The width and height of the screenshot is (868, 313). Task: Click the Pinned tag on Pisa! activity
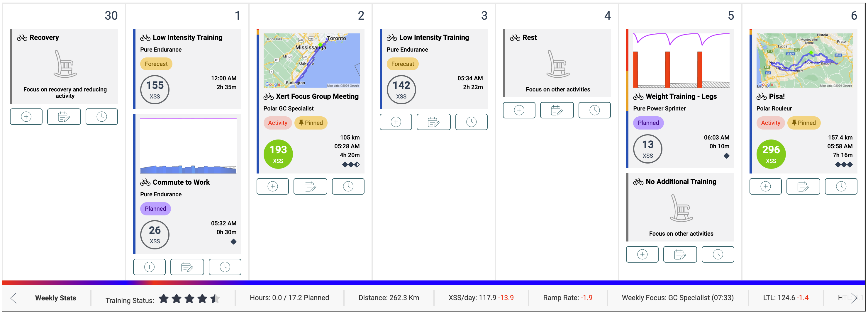(804, 123)
